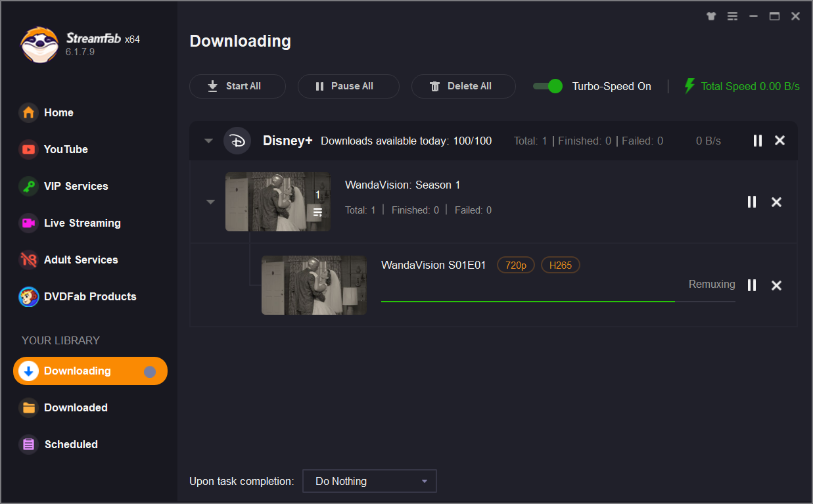
Task: Click the Scheduled clipboard icon
Action: [28, 444]
